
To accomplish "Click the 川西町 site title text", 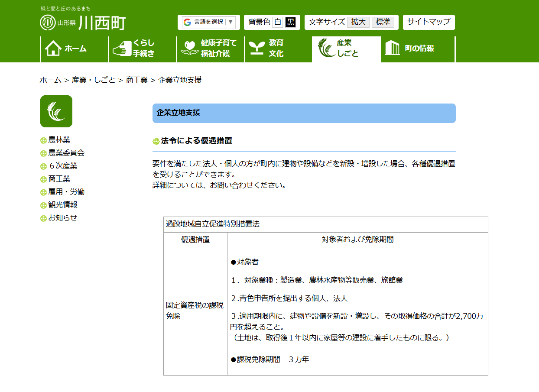I will coord(102,23).
